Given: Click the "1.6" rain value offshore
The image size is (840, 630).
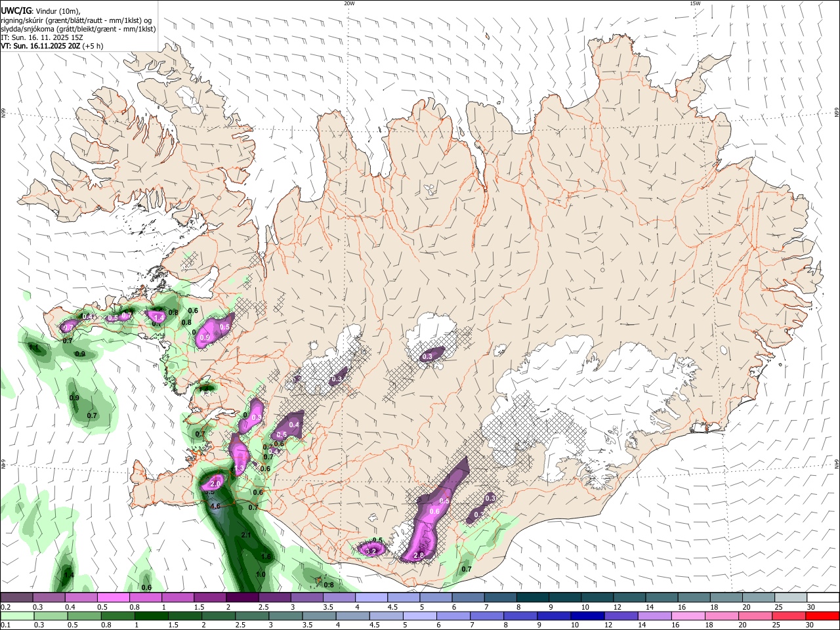Looking at the screenshot, I should click(266, 556).
